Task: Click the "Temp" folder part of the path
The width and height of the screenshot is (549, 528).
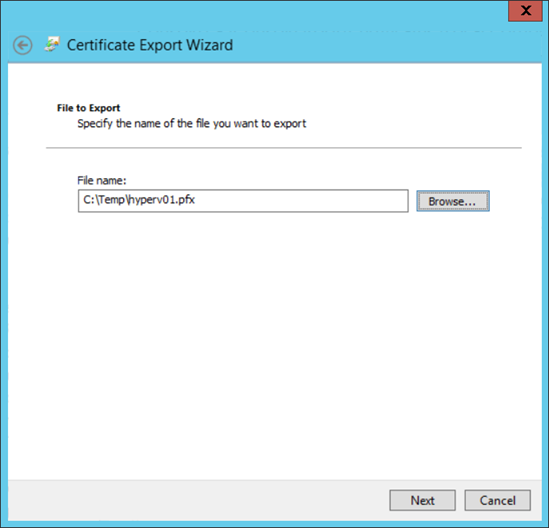Action: 111,200
